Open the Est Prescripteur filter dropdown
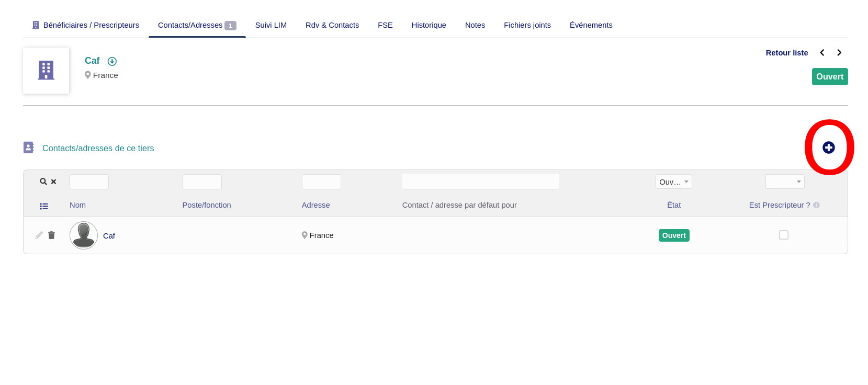 pyautogui.click(x=784, y=182)
